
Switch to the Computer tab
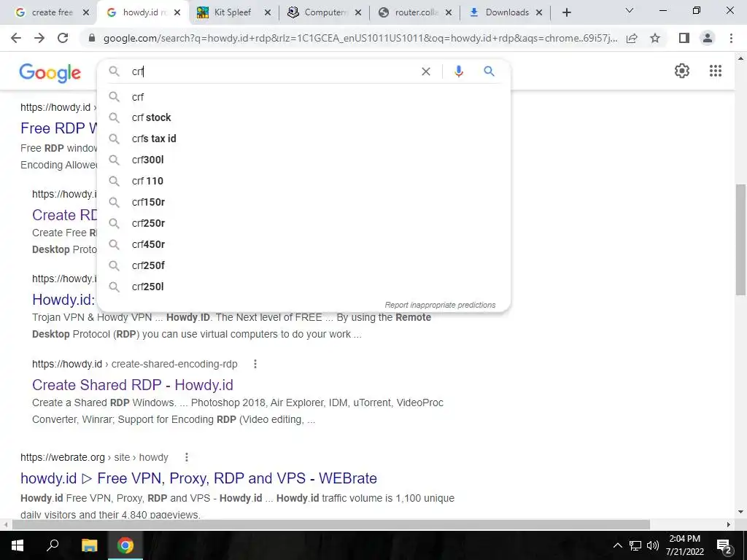pos(325,12)
